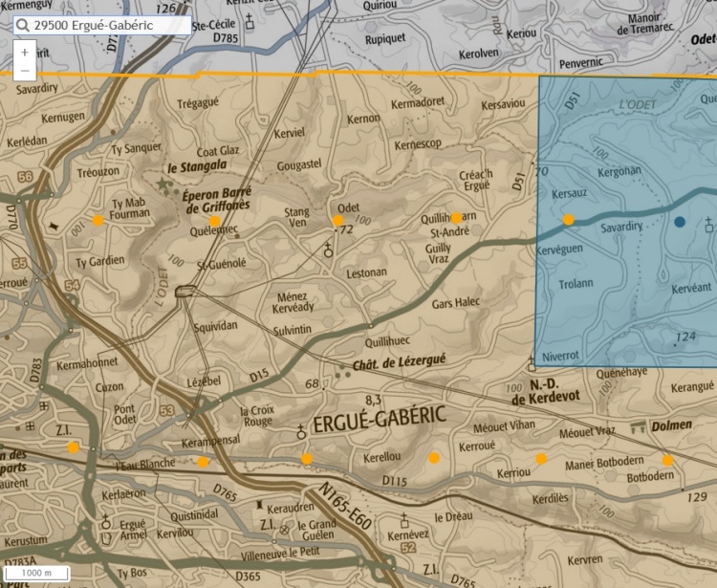Click the search magnifier icon
The height and width of the screenshot is (588, 717).
pos(23,27)
